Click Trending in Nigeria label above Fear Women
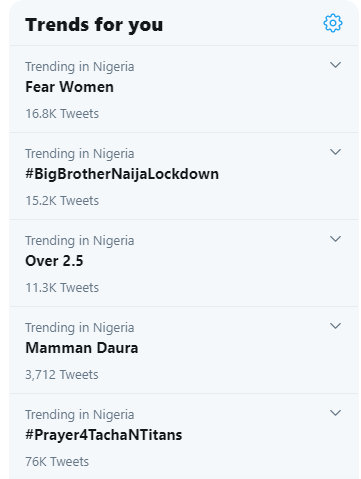This screenshot has height=479, width=361. pyautogui.click(x=80, y=67)
